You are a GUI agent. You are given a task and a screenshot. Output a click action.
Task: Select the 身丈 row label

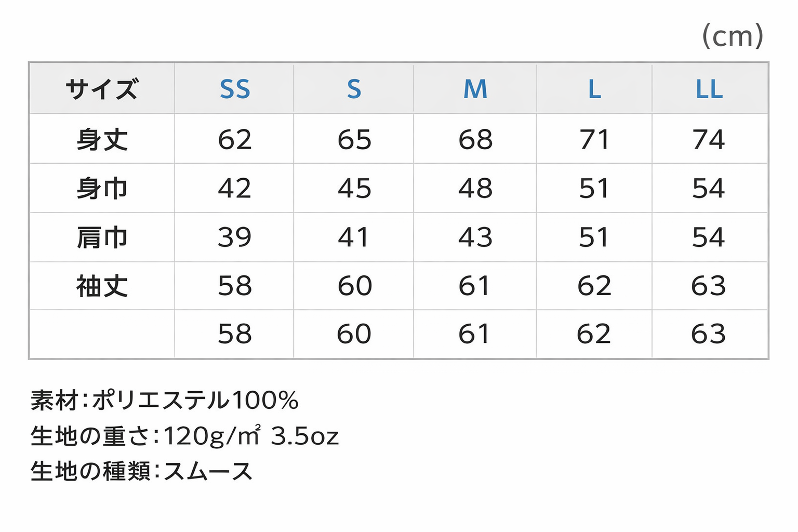102,139
